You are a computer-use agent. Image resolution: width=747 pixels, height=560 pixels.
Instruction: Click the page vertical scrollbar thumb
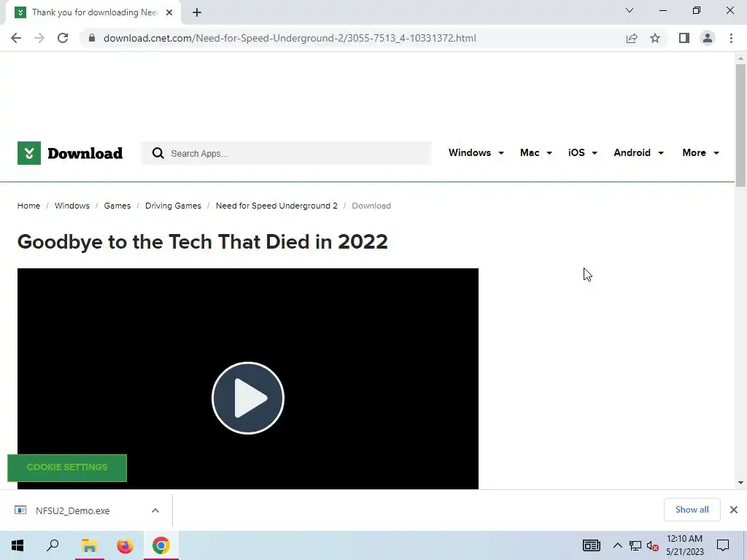click(740, 125)
